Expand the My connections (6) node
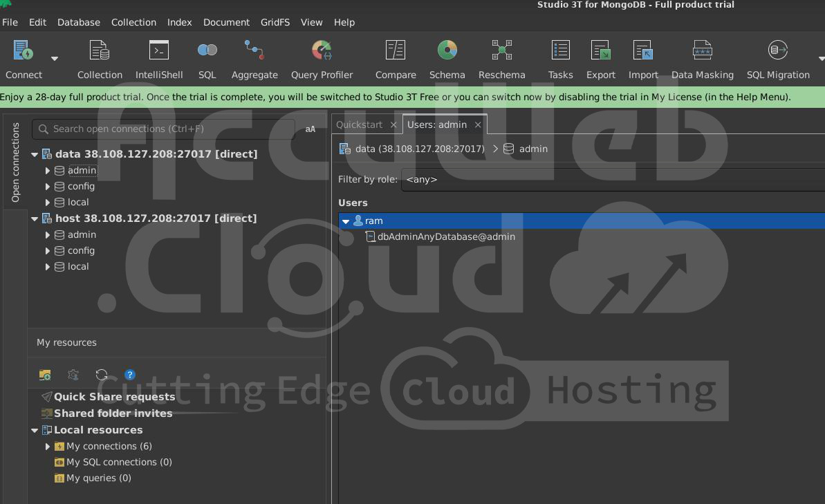The height and width of the screenshot is (504, 825). [48, 447]
